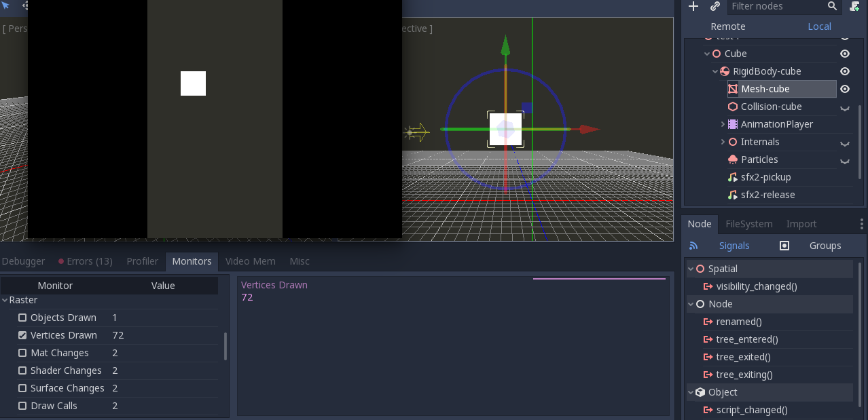Open the Misc tab
The width and height of the screenshot is (868, 420).
tap(300, 261)
